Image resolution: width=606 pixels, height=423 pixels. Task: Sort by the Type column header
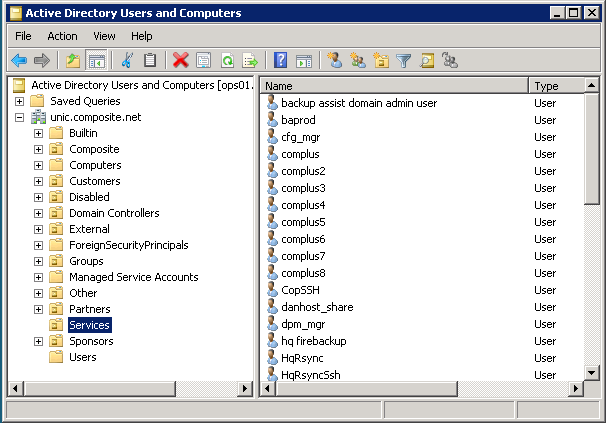pyautogui.click(x=557, y=86)
